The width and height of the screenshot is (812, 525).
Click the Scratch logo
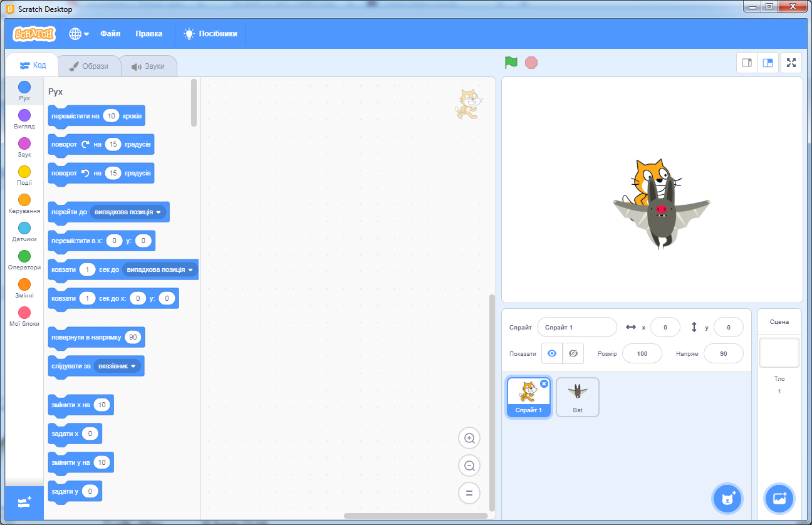(x=34, y=34)
